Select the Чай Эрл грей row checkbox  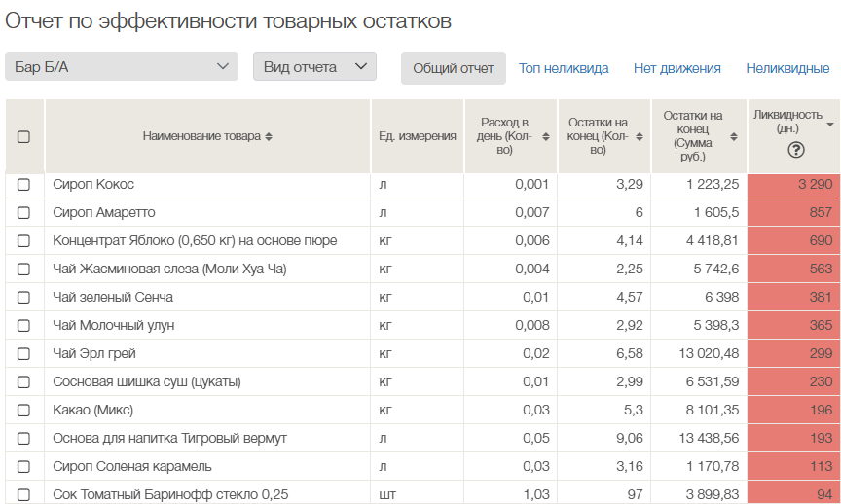tap(24, 353)
